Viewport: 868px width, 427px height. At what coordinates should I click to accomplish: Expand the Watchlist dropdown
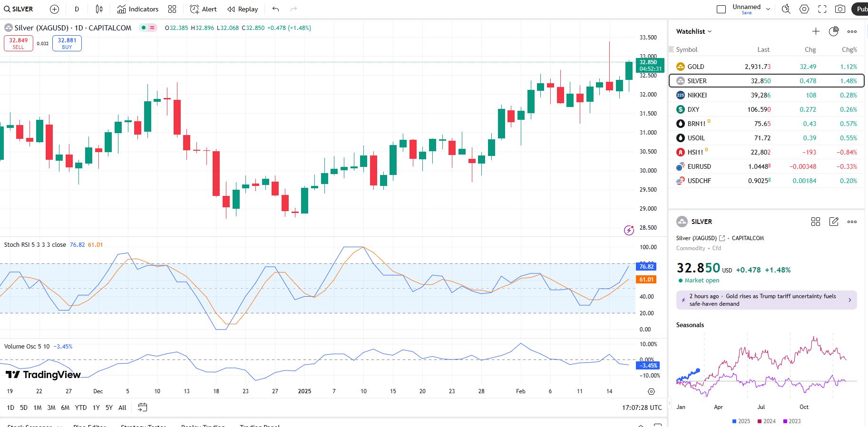[694, 31]
